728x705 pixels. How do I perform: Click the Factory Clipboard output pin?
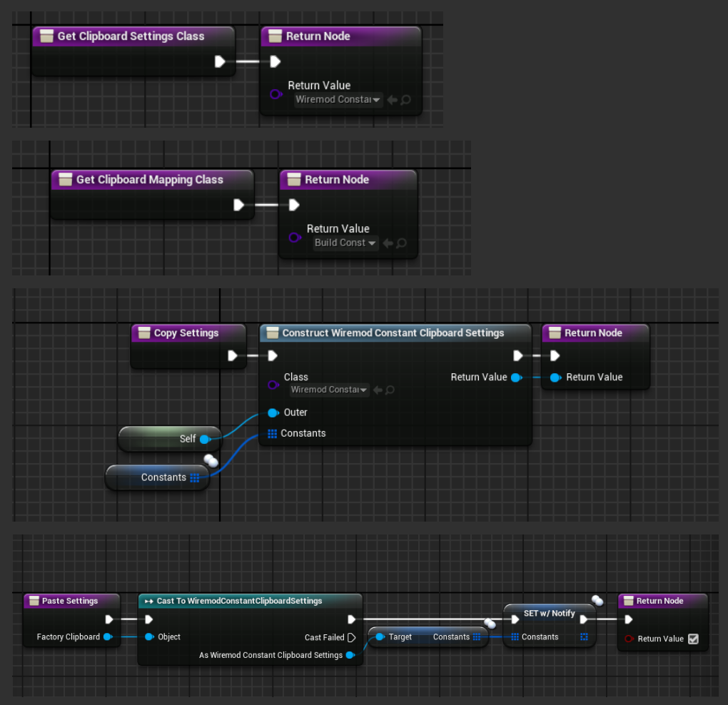[108, 636]
